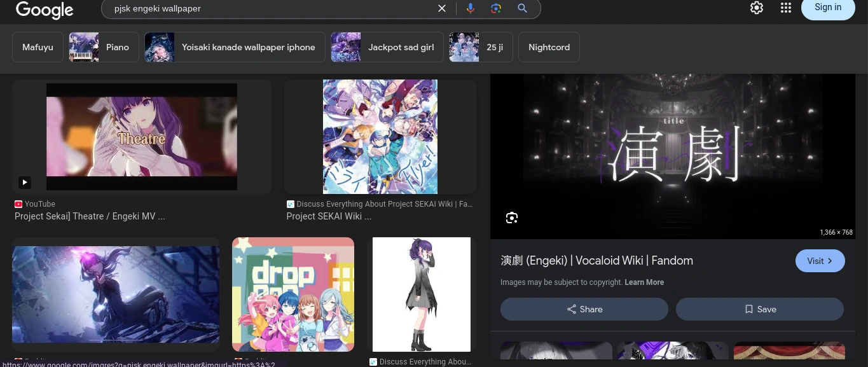The height and width of the screenshot is (367, 868).
Task: Open the Learn More copyright link
Action: click(644, 282)
